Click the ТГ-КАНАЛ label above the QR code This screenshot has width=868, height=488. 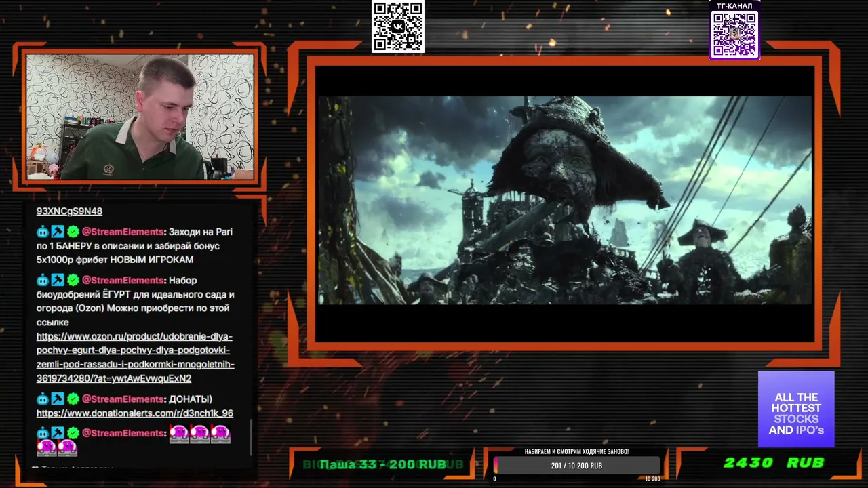[x=734, y=6]
